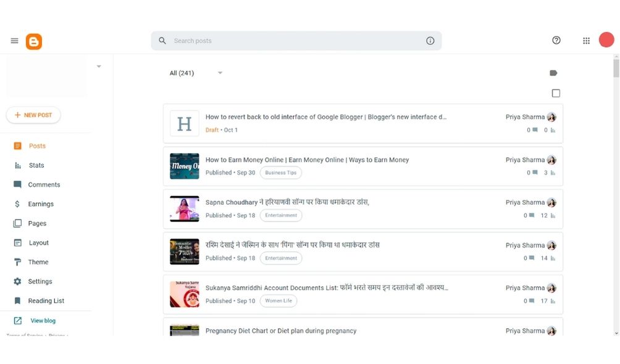The width and height of the screenshot is (620, 364).
Task: Click 'Published • Sep 30' status text
Action: (x=230, y=173)
